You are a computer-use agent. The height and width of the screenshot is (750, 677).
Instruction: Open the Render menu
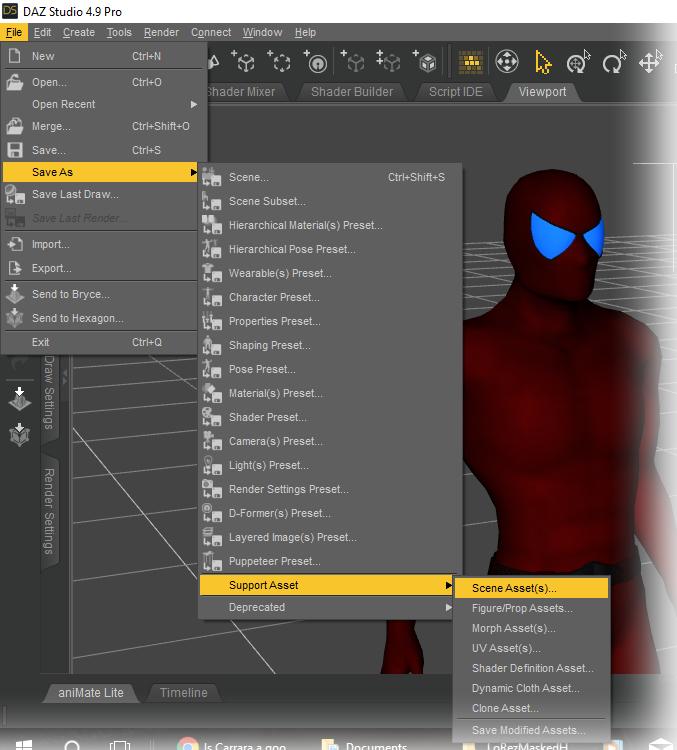(x=161, y=32)
